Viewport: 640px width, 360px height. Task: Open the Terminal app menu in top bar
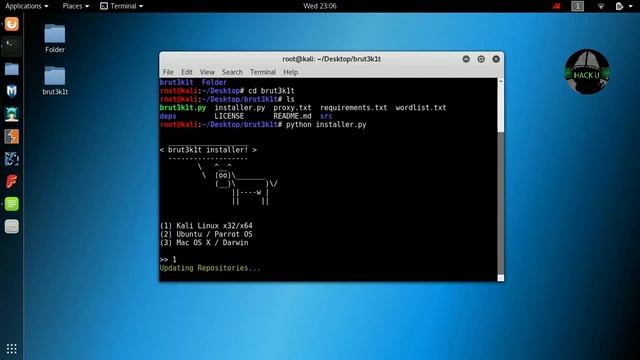coord(122,6)
